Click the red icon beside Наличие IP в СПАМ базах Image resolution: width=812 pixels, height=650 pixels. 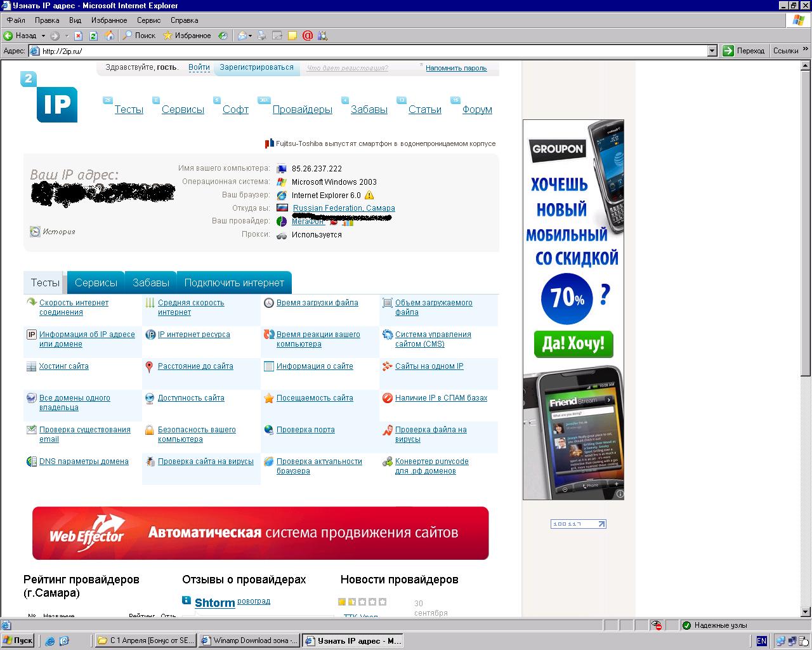click(387, 398)
